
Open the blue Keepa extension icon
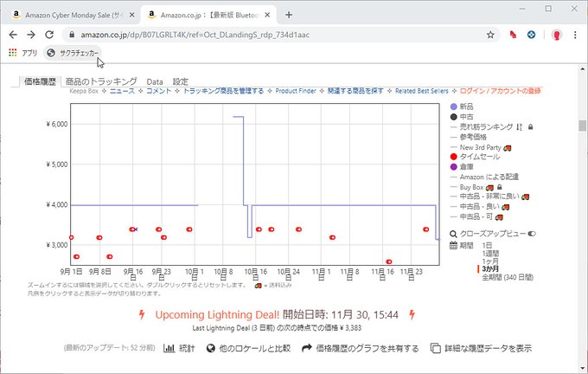(x=531, y=35)
